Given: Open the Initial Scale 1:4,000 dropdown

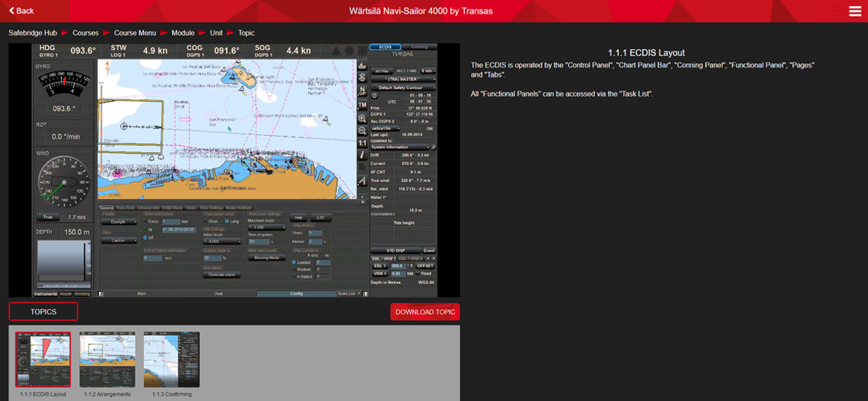Looking at the screenshot, I should tap(221, 241).
